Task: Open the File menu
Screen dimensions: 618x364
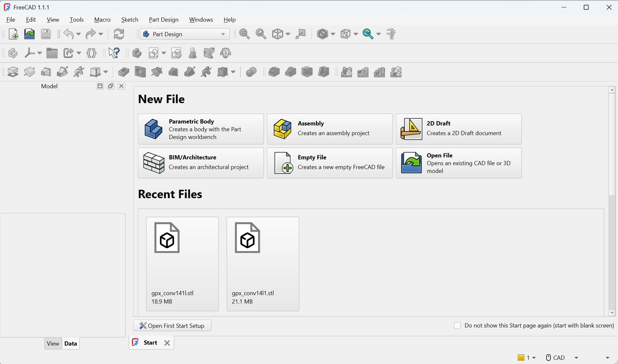Action: click(x=11, y=20)
